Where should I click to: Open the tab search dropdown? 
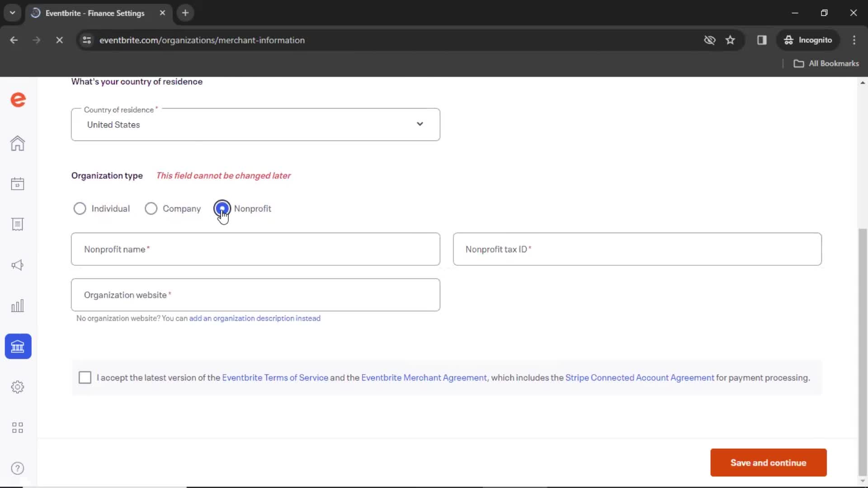click(13, 13)
